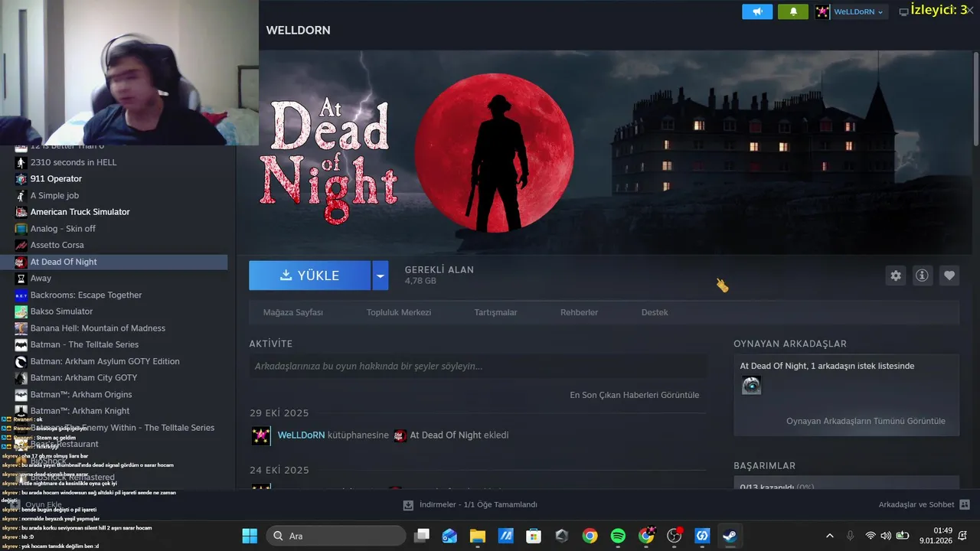Screen dimensions: 980x551
Task: Open Tartışmalar tab
Action: point(496,312)
